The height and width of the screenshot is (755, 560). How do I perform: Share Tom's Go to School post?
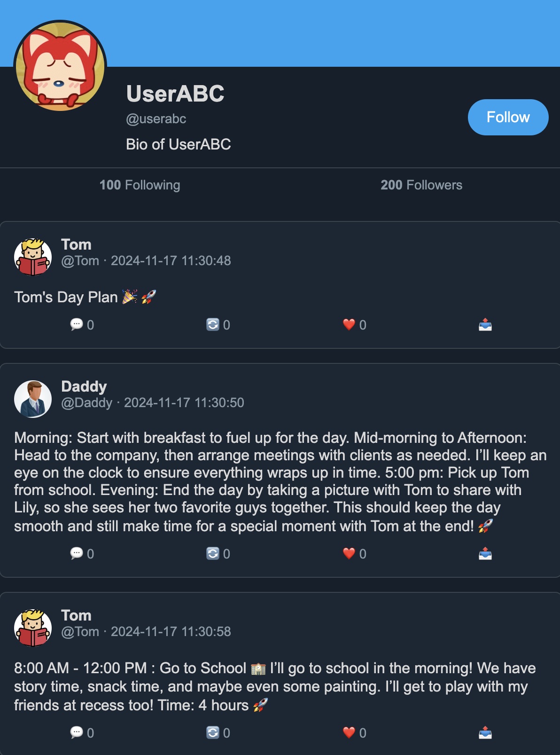coord(485,732)
